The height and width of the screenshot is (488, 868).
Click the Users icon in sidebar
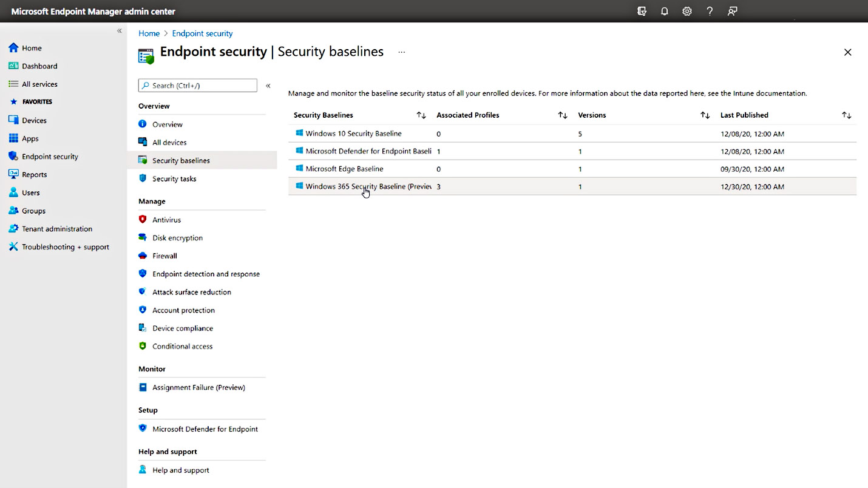13,192
